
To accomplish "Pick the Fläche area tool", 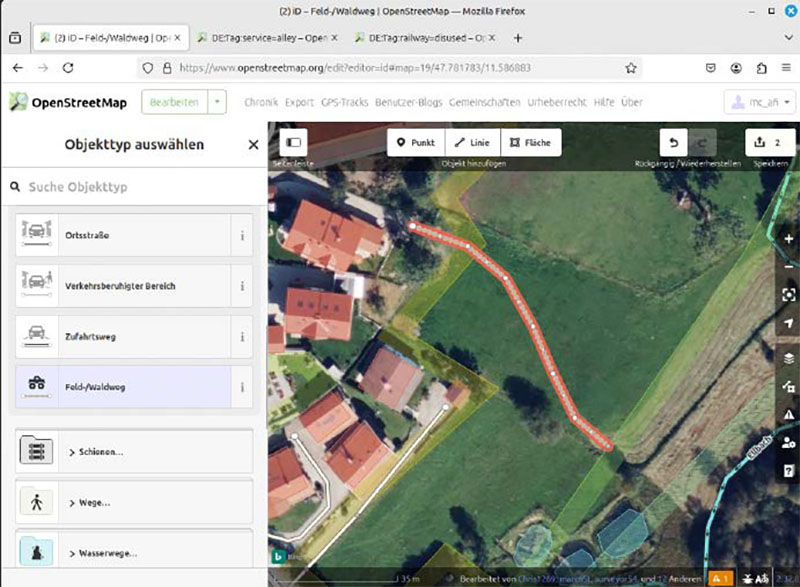I will [531, 142].
